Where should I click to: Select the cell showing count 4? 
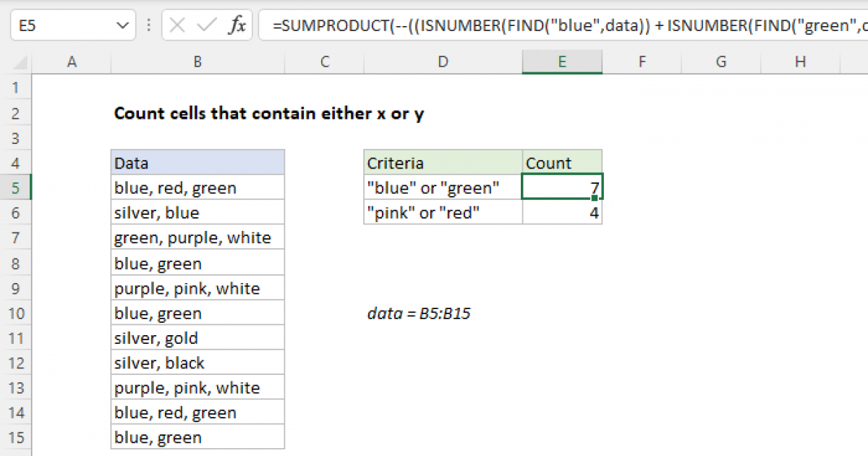pos(562,212)
